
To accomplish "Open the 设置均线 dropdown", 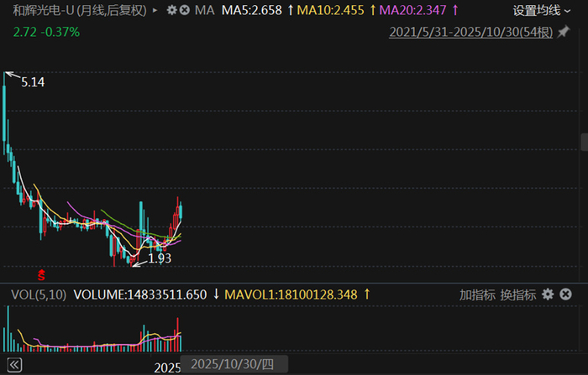I will (x=542, y=11).
